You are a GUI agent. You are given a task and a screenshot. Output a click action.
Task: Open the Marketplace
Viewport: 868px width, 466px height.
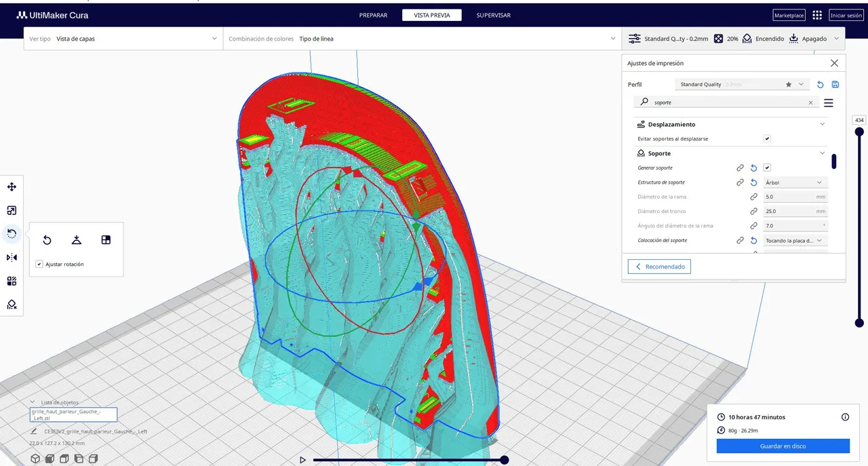tap(789, 15)
